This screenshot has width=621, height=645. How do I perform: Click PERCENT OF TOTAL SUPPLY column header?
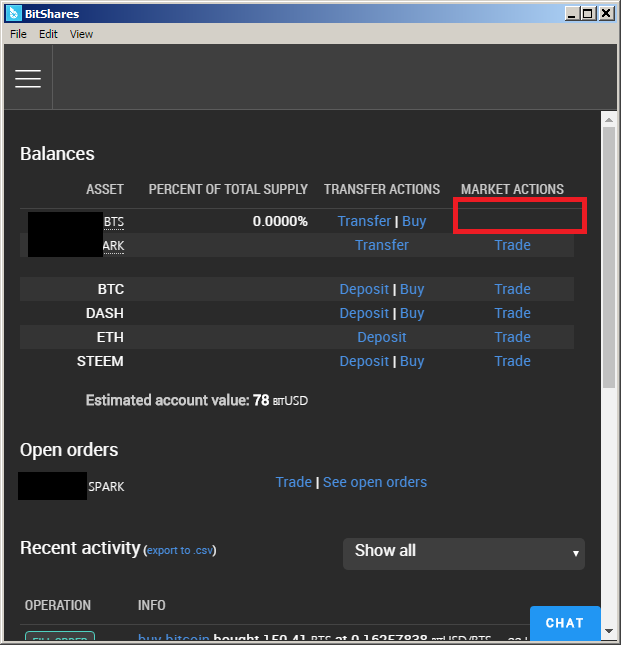coord(228,189)
